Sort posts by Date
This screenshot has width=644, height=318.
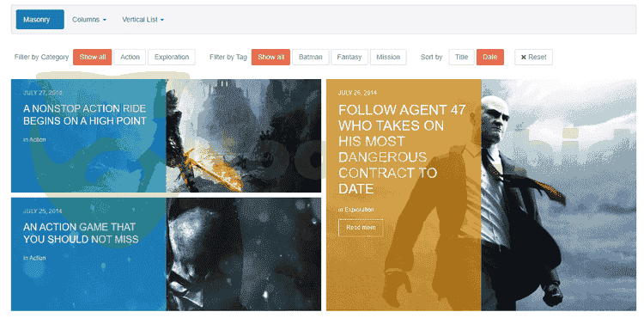[x=490, y=57]
